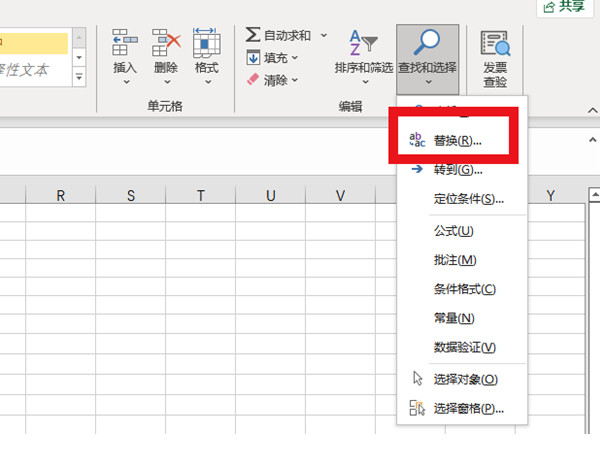Expand the Clear (清除) dropdown arrow
The image size is (600, 450).
295,81
